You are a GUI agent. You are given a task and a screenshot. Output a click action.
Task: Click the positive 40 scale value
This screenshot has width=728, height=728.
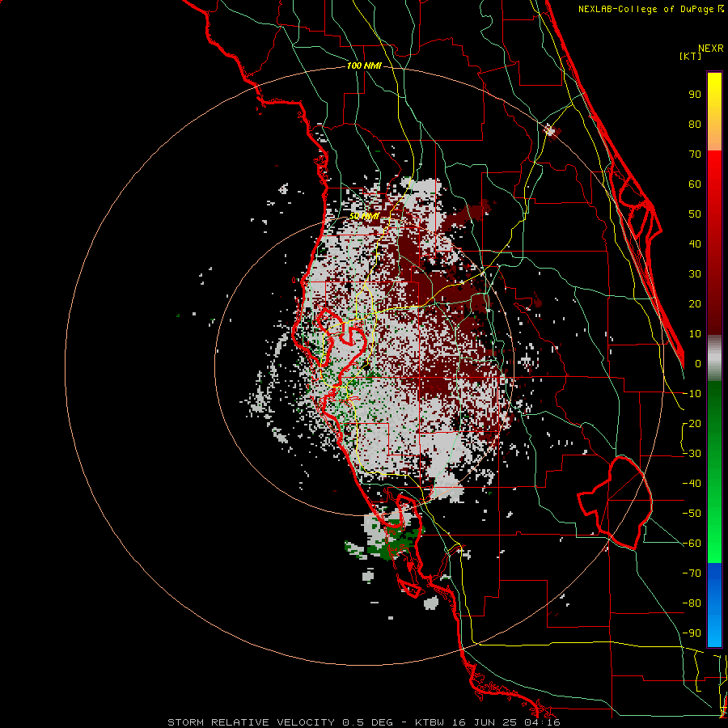coord(695,244)
